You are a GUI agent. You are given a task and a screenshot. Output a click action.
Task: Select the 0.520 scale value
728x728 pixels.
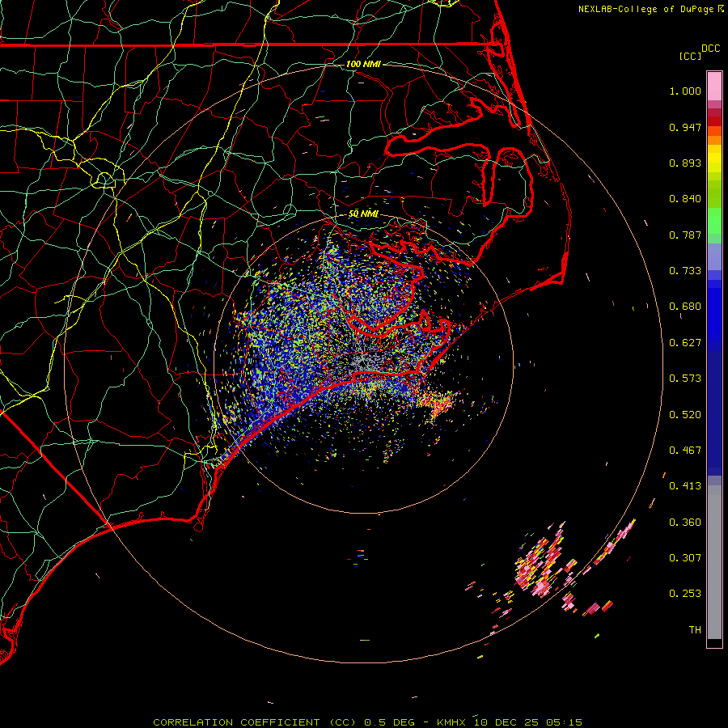(x=685, y=415)
